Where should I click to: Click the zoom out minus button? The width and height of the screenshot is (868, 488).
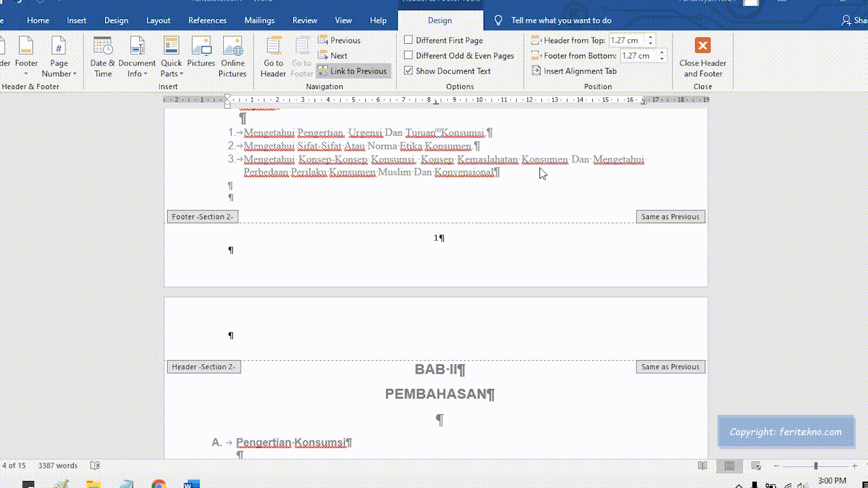776,466
